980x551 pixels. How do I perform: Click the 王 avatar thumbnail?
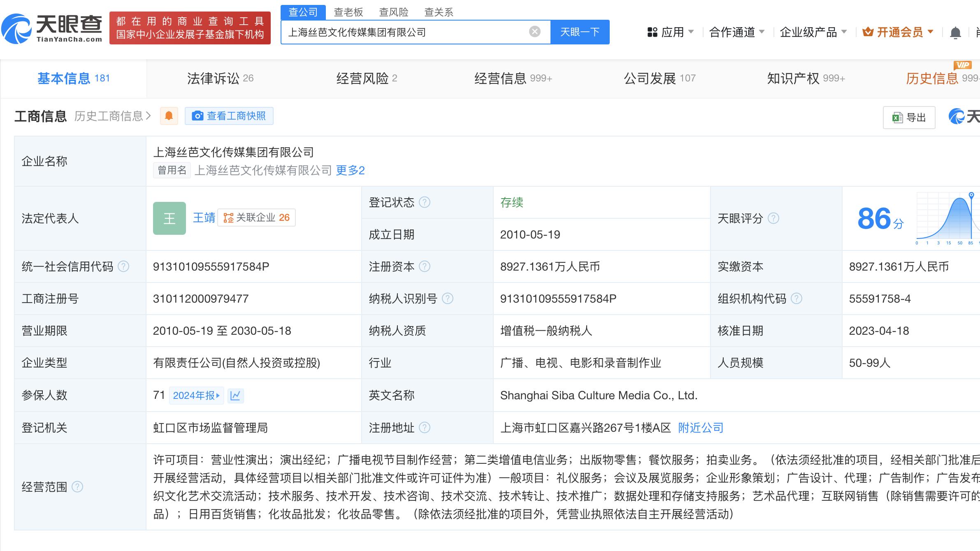170,218
